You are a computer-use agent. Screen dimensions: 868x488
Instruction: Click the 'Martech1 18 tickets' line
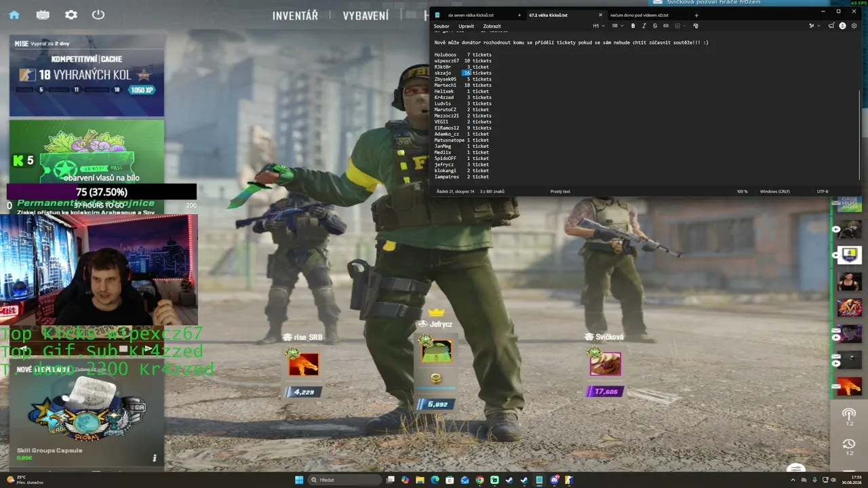click(463, 85)
